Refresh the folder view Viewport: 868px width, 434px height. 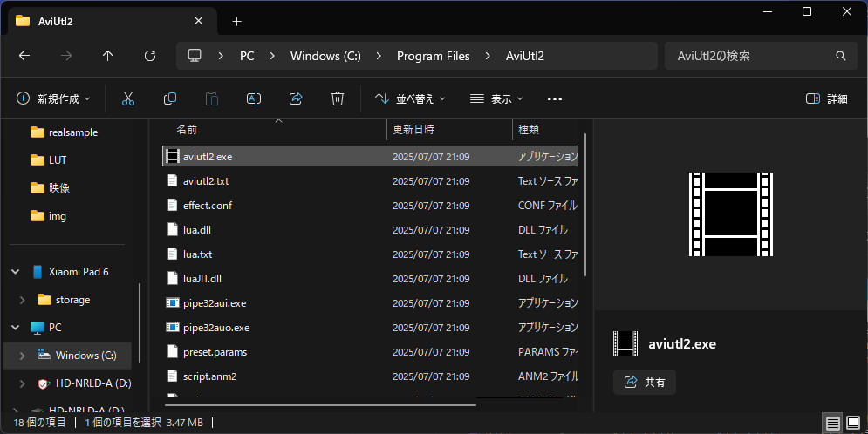150,56
